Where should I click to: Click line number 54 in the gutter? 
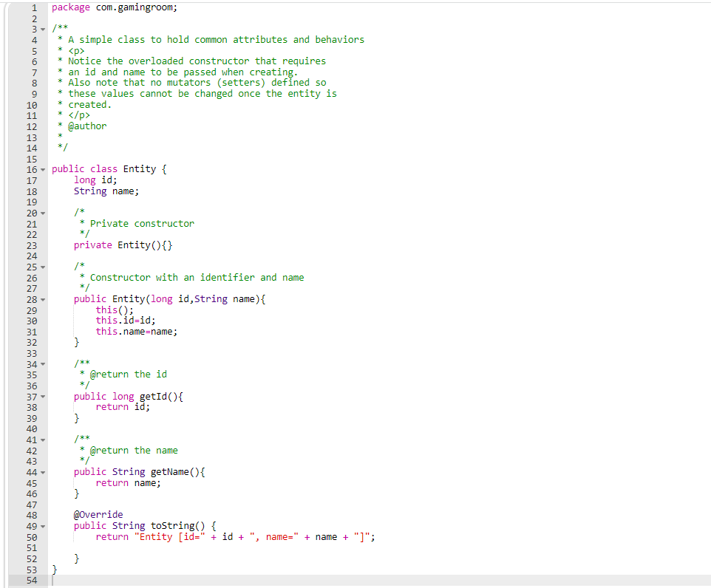coord(32,581)
